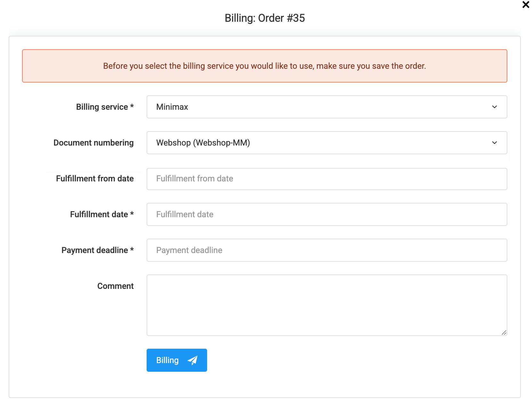Open the Billing service dropdown
The height and width of the screenshot is (405, 532).
pos(327,107)
